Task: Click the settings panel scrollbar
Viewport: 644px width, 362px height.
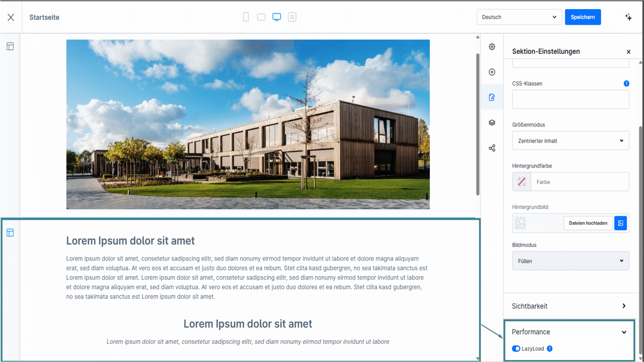Action: (x=640, y=240)
